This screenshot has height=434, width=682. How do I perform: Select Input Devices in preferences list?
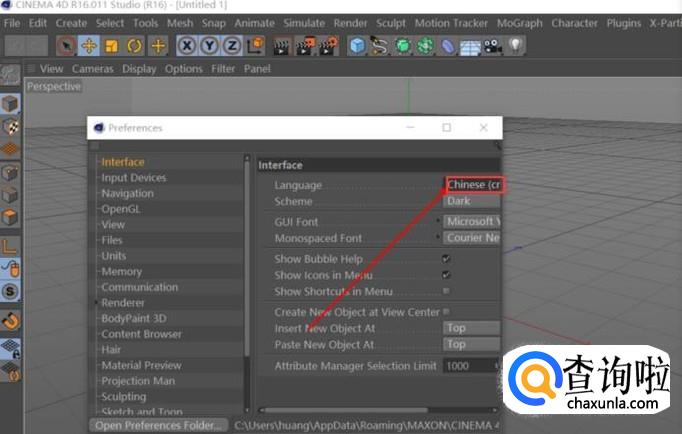pos(134,178)
